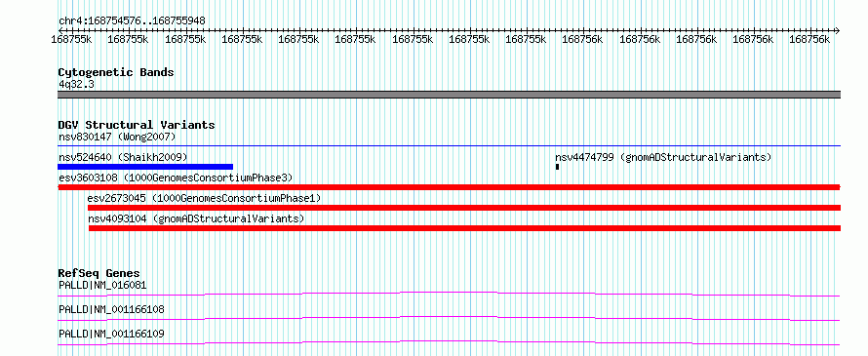Click the chr4:168754576..168755948 coordinate label
Screen dimensions: 868x356
coord(132,21)
